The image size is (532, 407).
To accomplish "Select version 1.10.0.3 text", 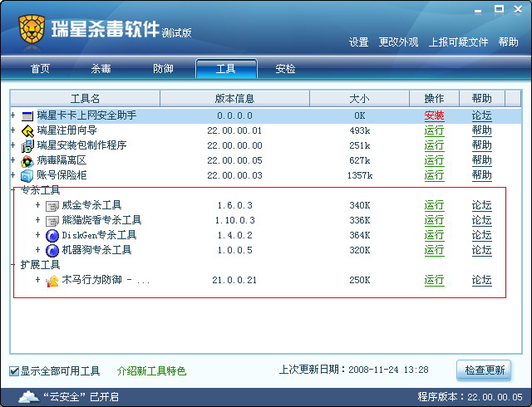I will (x=234, y=220).
